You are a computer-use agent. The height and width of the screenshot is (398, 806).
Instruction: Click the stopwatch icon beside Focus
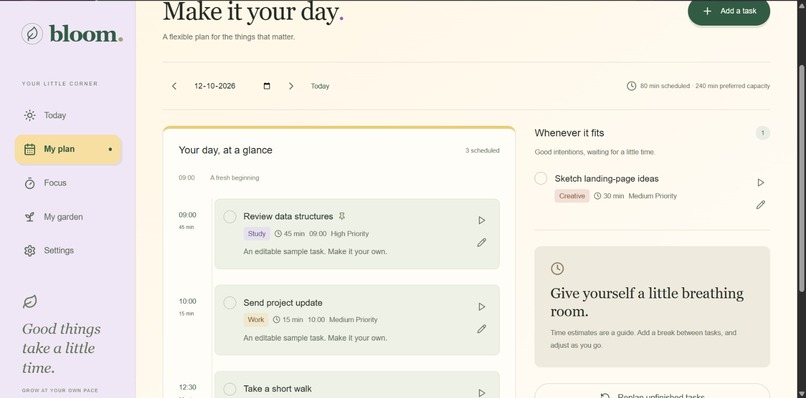tap(30, 183)
